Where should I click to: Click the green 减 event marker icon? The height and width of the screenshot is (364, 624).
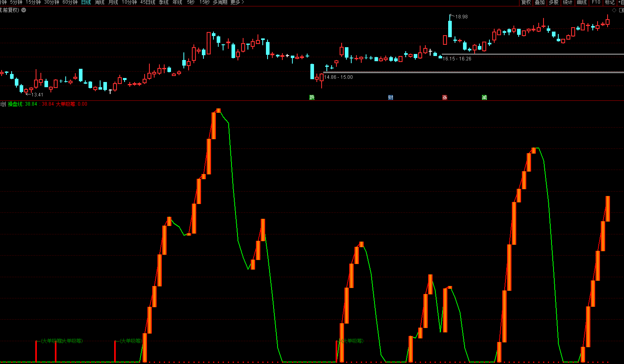point(484,98)
